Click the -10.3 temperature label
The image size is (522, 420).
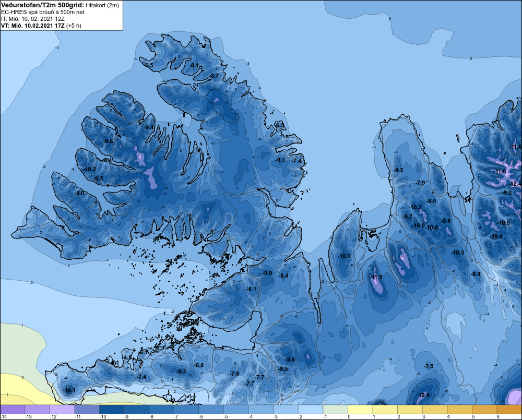(457, 253)
